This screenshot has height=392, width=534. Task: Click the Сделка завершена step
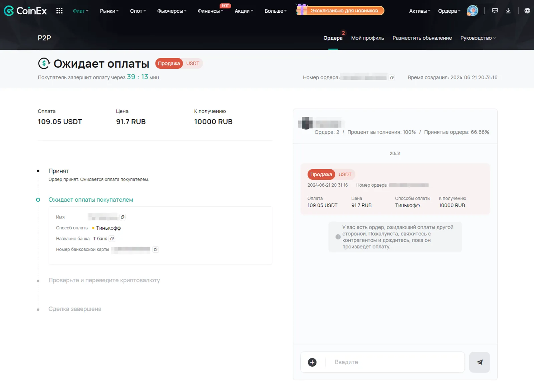pos(75,309)
